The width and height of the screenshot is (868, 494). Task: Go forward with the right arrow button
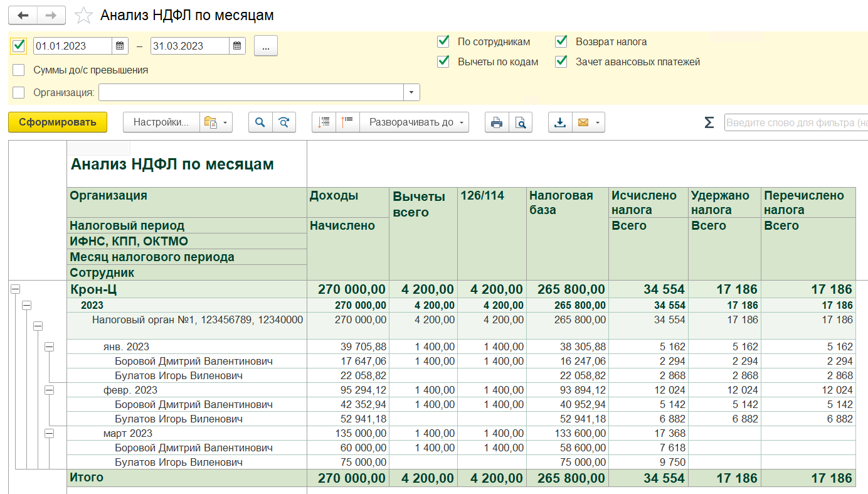point(51,15)
